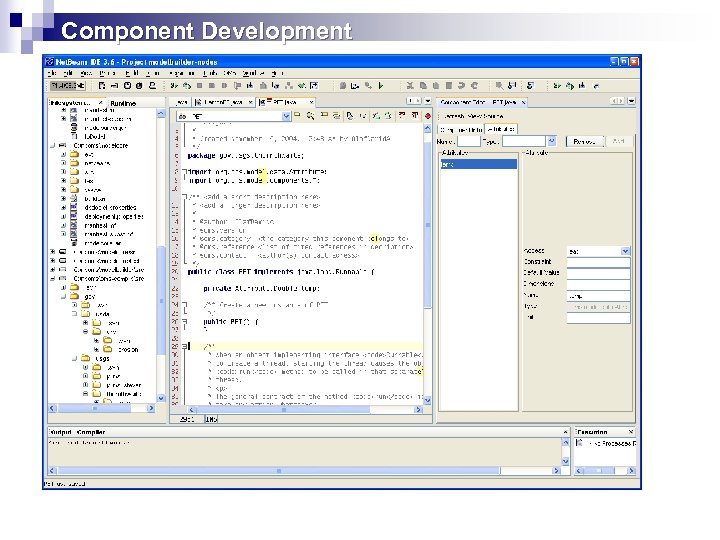Click explorer tree scrollbar down arrow
The image size is (720, 540).
(x=161, y=398)
